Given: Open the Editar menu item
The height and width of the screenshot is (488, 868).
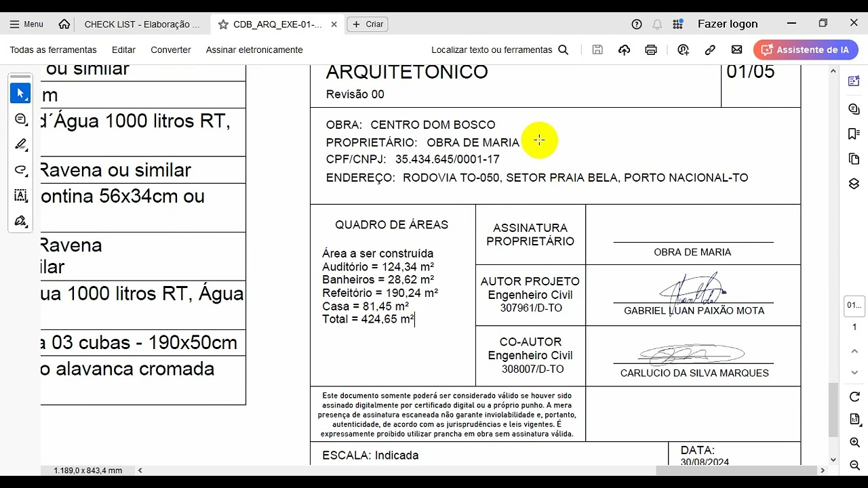Looking at the screenshot, I should pyautogui.click(x=123, y=49).
